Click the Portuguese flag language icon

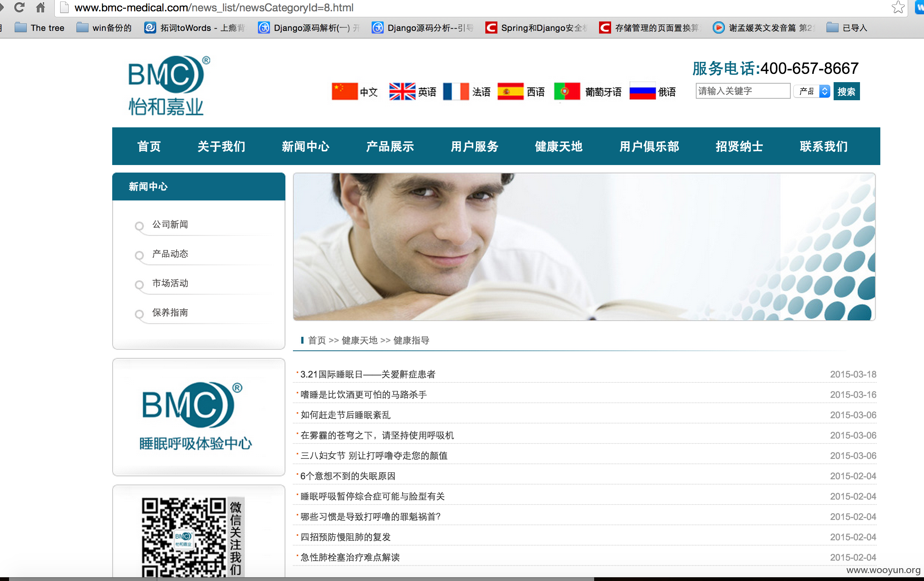pos(567,91)
